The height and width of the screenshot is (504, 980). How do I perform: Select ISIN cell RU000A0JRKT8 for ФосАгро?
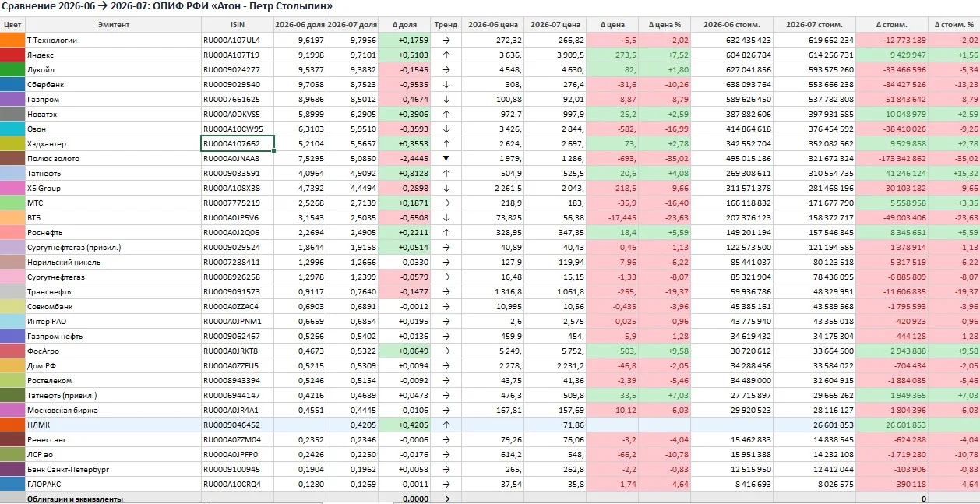coord(238,351)
